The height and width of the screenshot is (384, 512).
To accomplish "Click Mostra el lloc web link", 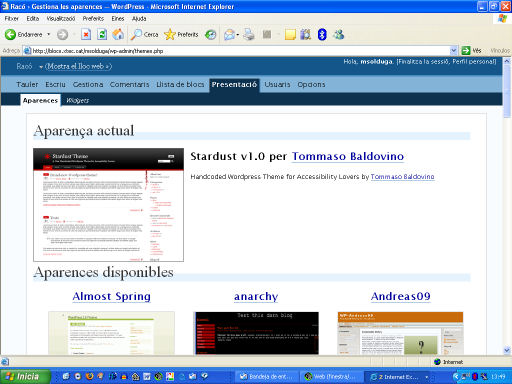I will point(78,66).
